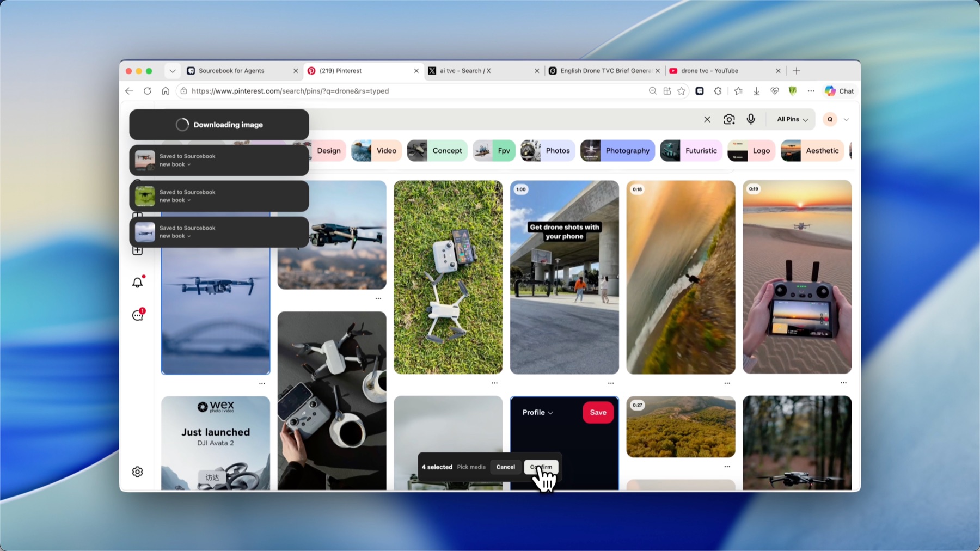Open the Pinterest messages icon in the sidebar
The height and width of the screenshot is (551, 980).
click(x=138, y=315)
